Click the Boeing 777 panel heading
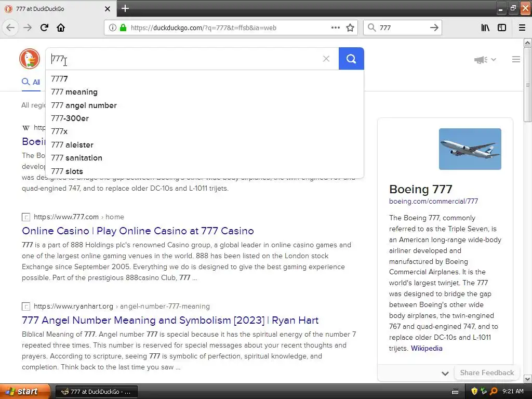 click(x=420, y=189)
